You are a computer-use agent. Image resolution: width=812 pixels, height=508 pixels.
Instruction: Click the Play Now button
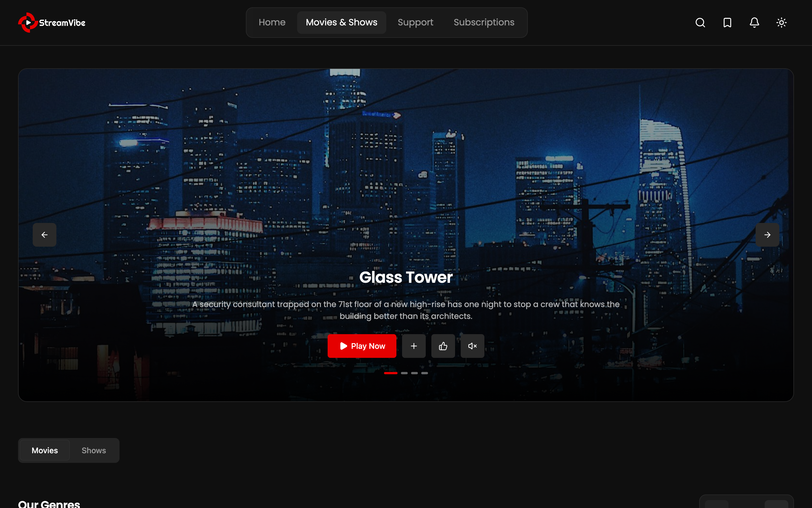362,346
